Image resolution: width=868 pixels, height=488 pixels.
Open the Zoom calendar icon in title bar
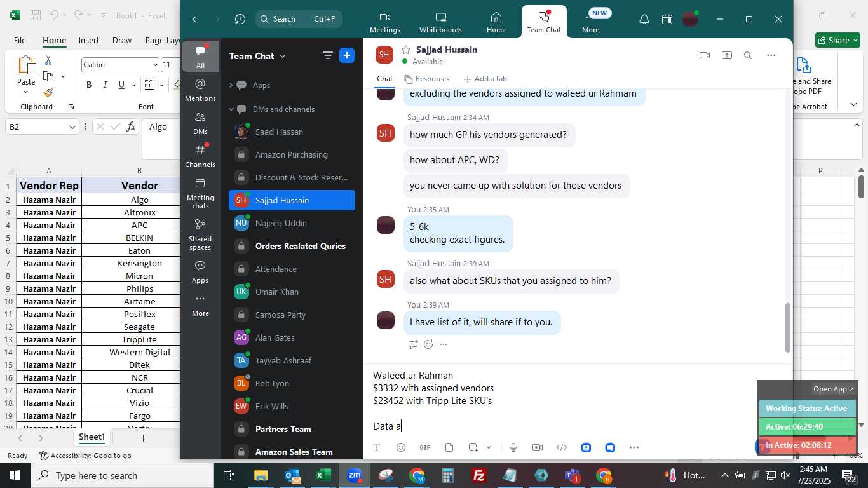667,20
